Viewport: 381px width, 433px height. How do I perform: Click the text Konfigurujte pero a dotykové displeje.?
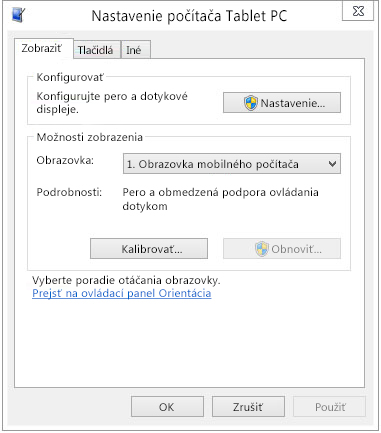[112, 103]
